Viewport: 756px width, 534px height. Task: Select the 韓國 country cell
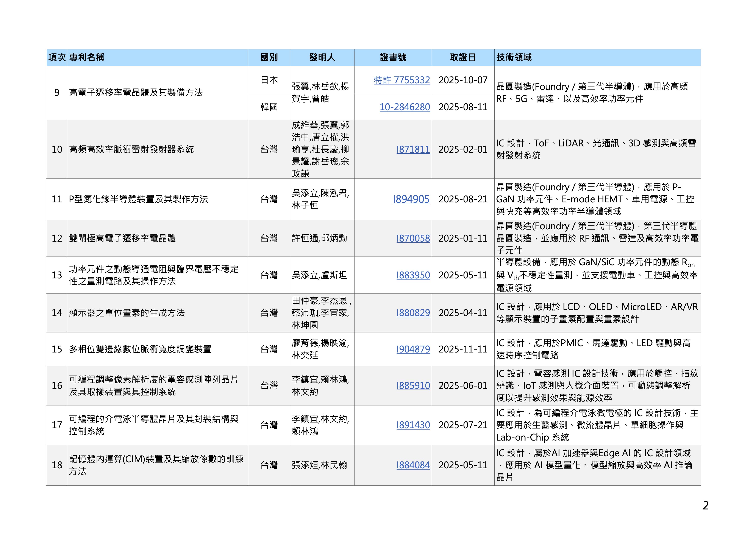269,107
